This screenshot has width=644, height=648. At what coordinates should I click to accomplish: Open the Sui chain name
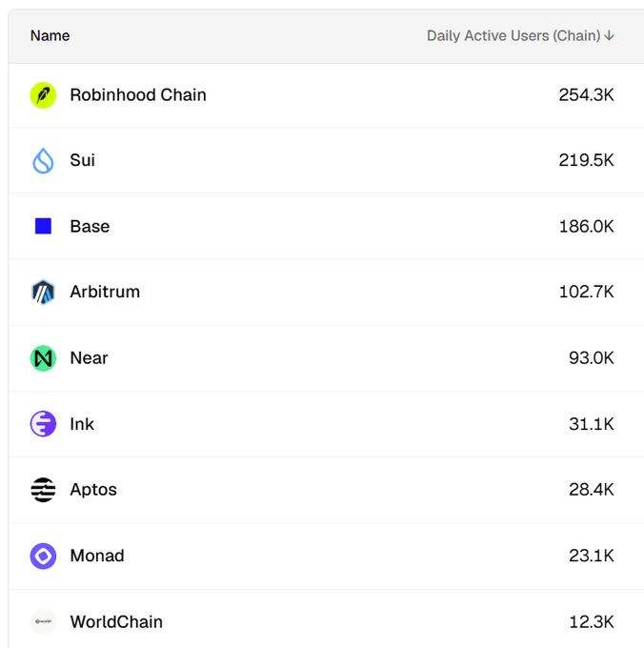pyautogui.click(x=83, y=160)
